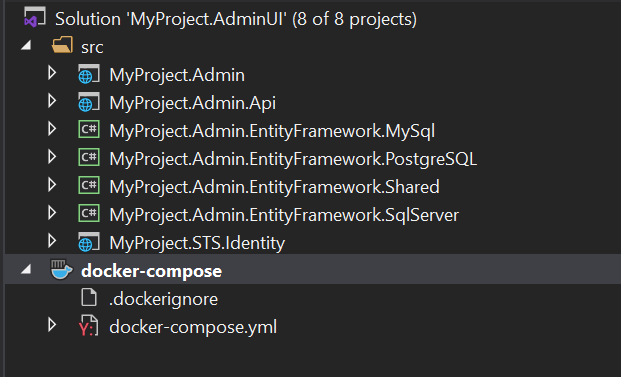Collapse the src solution folder
The height and width of the screenshot is (377, 621).
[26, 46]
